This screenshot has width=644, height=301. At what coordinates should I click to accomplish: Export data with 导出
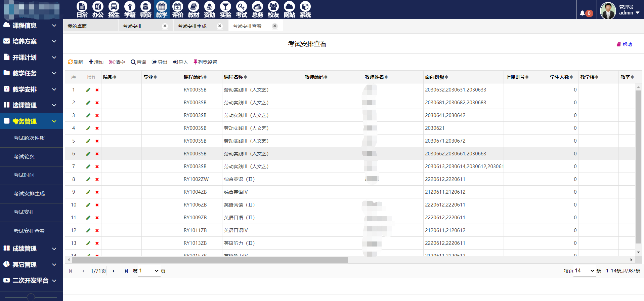click(x=160, y=62)
